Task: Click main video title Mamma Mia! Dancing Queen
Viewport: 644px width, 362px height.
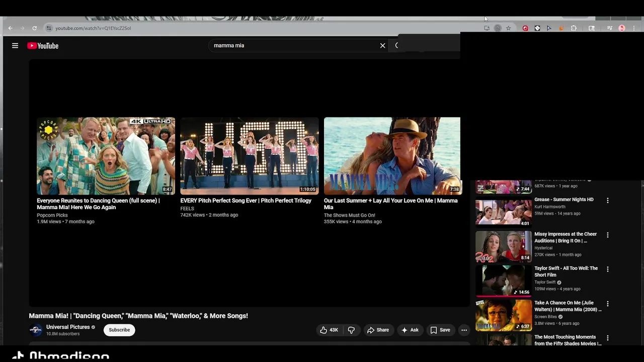Action: (x=138, y=316)
